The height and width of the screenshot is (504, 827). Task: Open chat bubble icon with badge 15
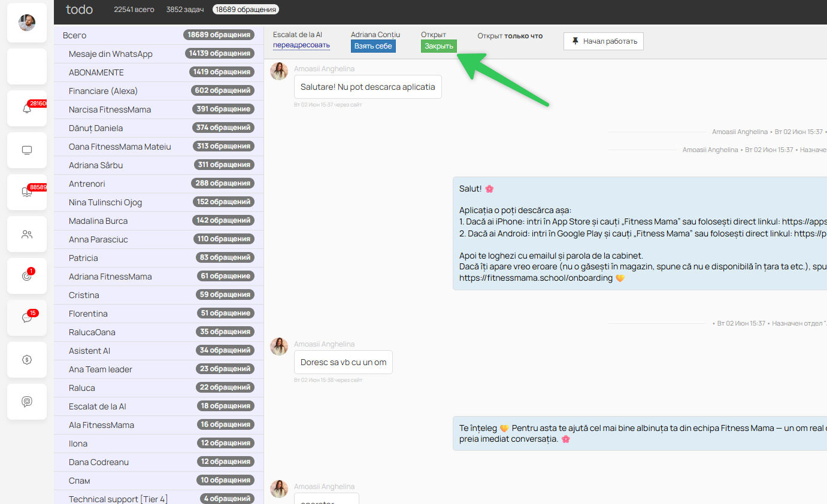[x=27, y=318]
